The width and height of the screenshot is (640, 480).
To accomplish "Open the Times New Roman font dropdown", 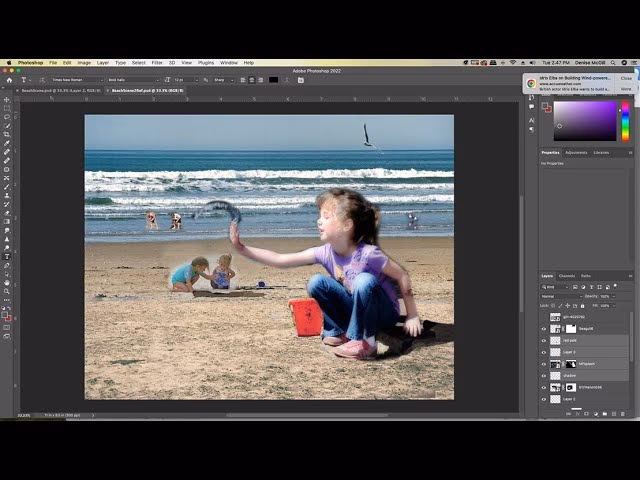I will click(78, 79).
